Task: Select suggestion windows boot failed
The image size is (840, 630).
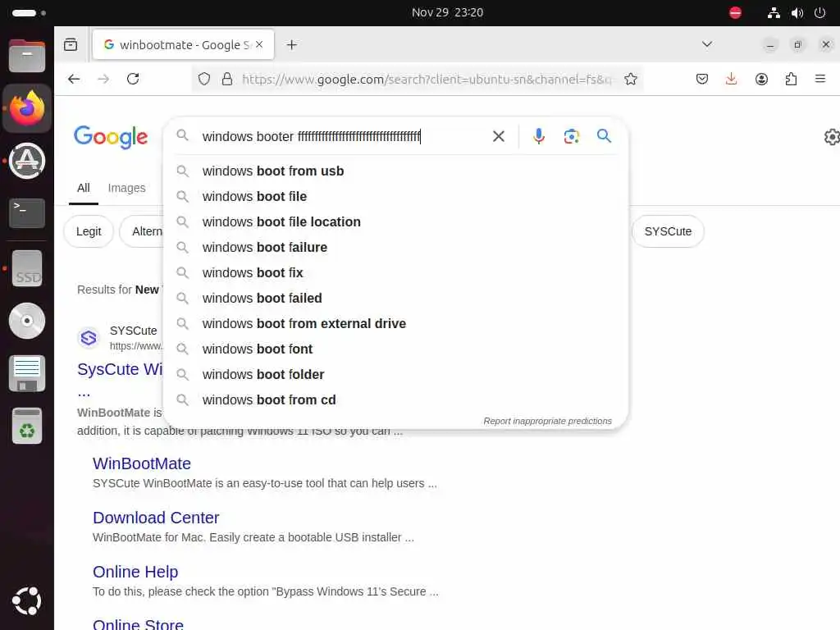Action: click(395, 299)
